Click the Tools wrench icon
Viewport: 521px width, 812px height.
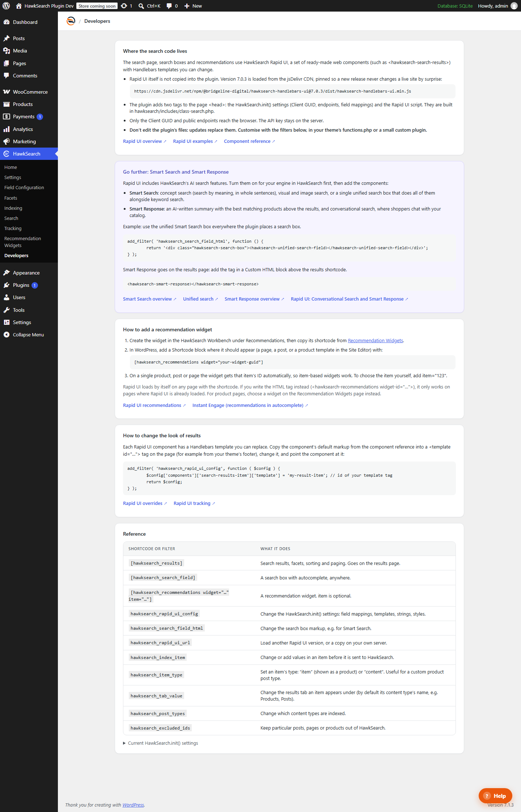coord(7,310)
